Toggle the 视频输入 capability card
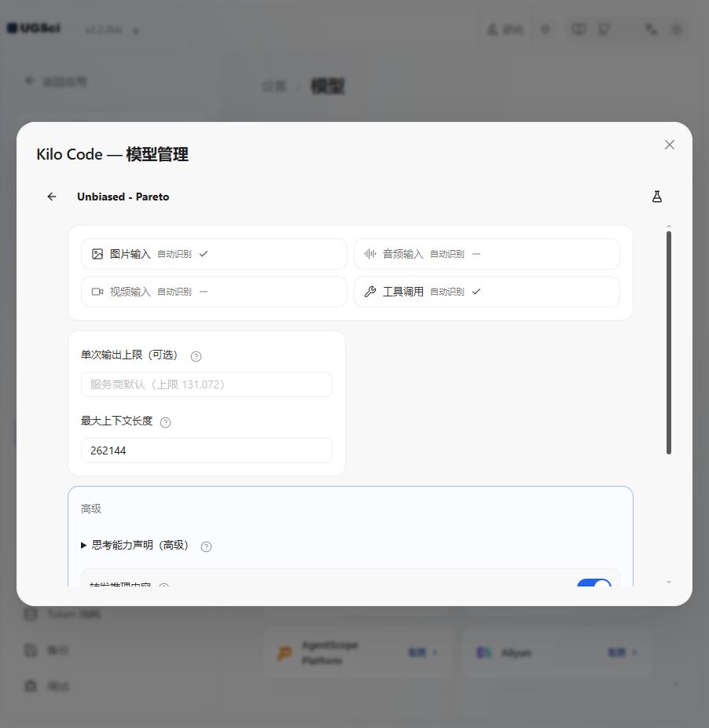Image resolution: width=709 pixels, height=728 pixels. click(x=214, y=292)
